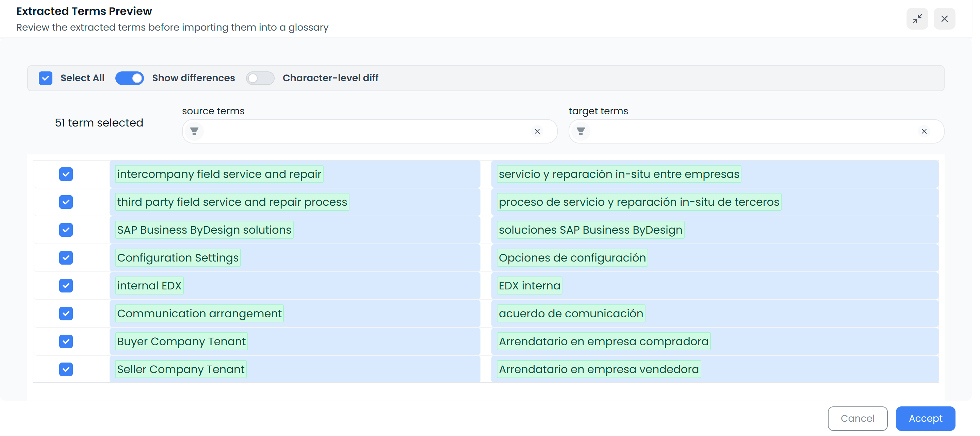Screen dimensions: 980x436
Task: Deselect the Buyer Company Tenant term
Action: [x=66, y=341]
